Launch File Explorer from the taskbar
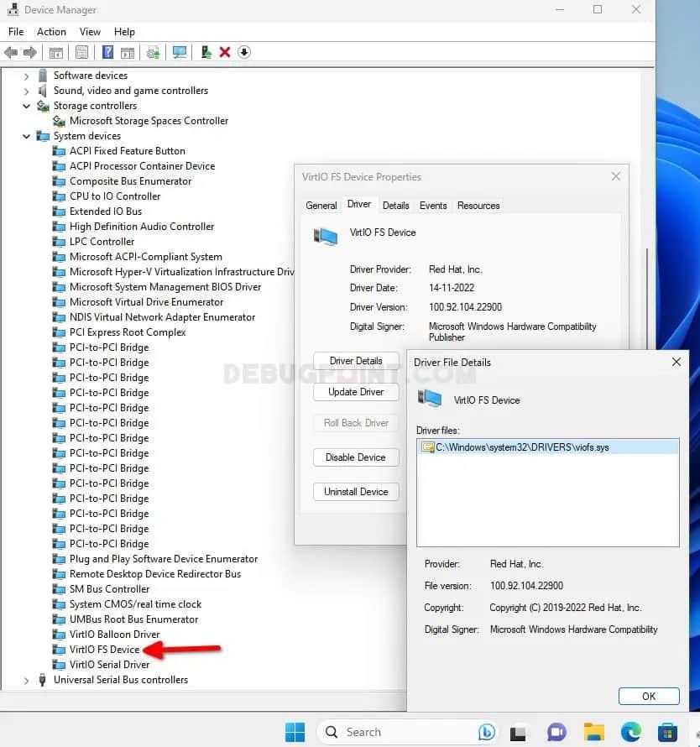Screen dimensions: 700x747 pos(594,732)
